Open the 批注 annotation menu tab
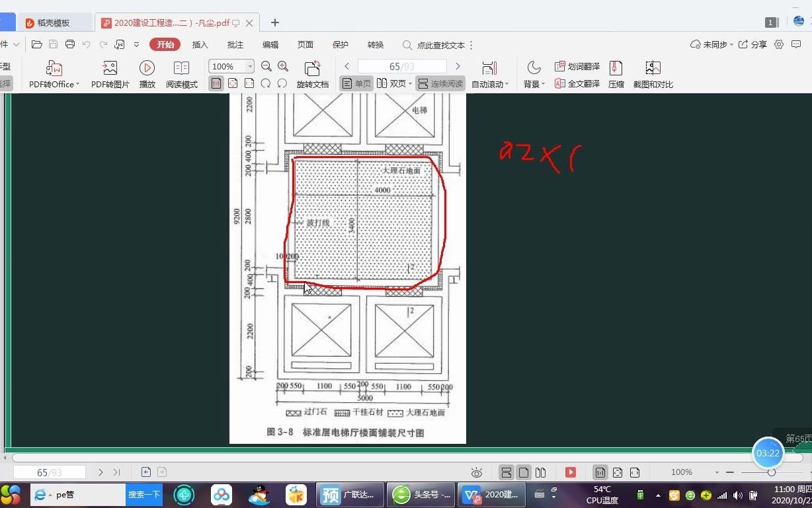The image size is (812, 508). point(235,44)
